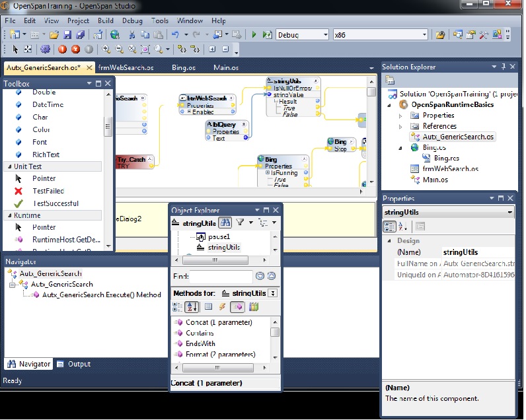
Task: Click the blue gear icon in toolbar
Action: 46,50
